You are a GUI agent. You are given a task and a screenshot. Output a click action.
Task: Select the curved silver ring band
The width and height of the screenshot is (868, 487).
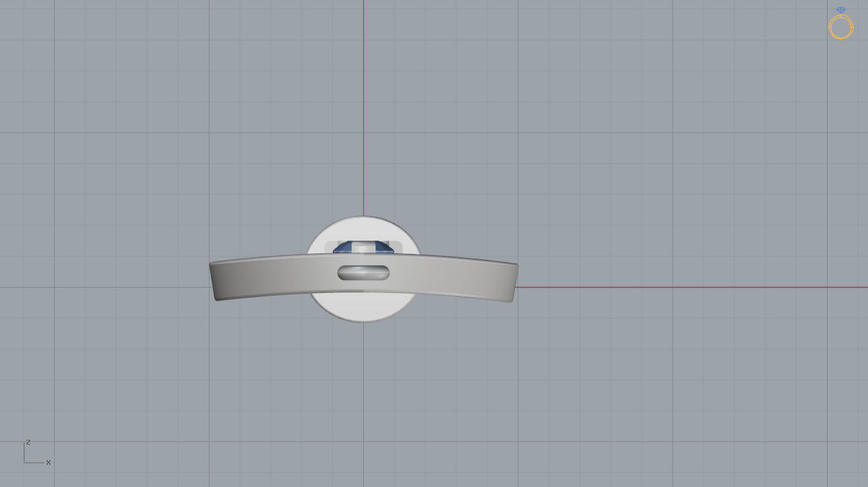pyautogui.click(x=363, y=277)
